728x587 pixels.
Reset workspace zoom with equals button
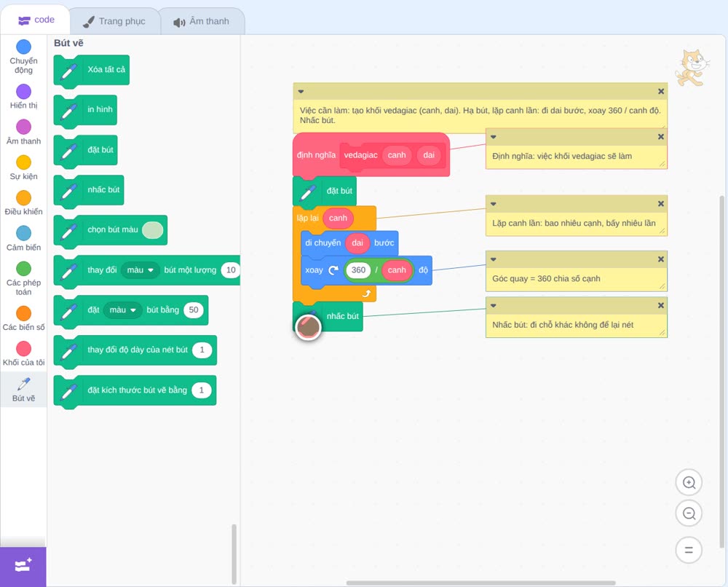click(689, 550)
